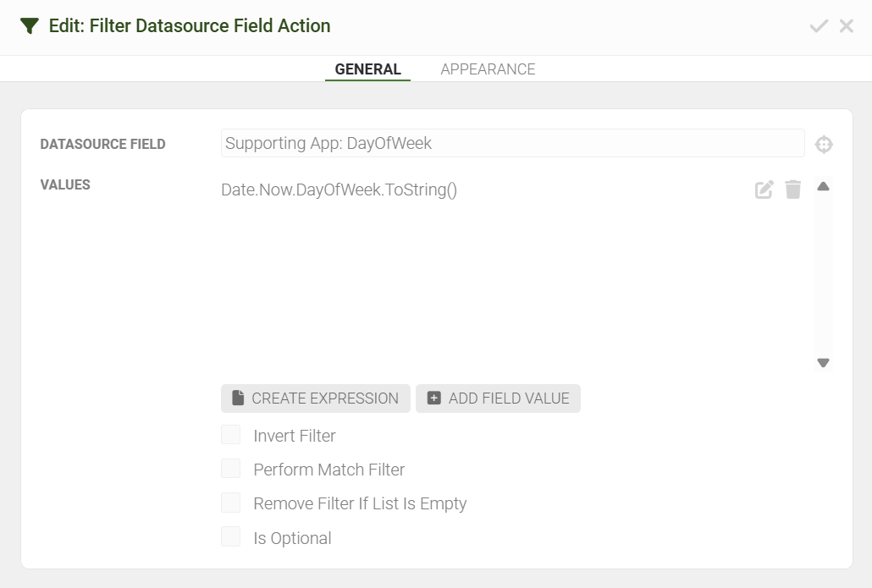Click the Datasource Field input box
The width and height of the screenshot is (872, 588).
click(x=512, y=144)
